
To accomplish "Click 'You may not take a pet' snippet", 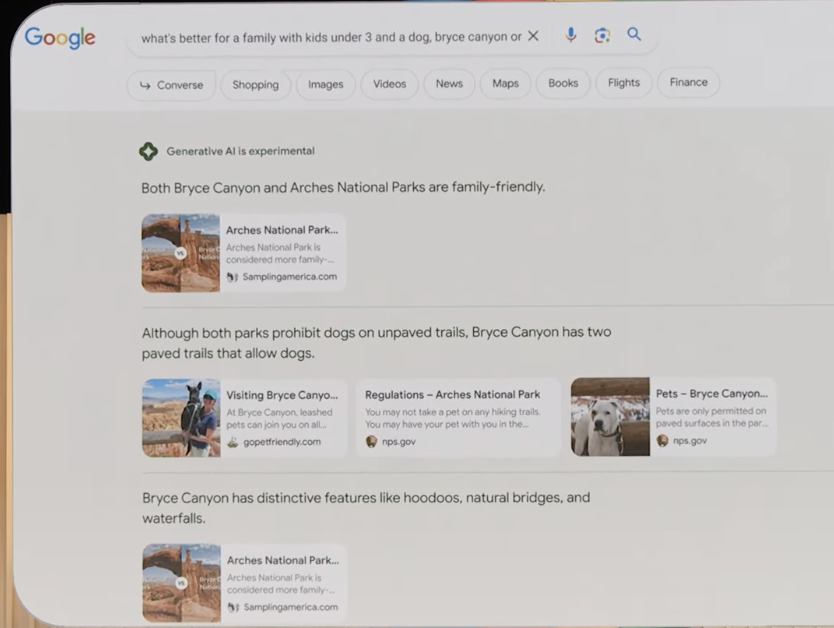I will coord(453,418).
